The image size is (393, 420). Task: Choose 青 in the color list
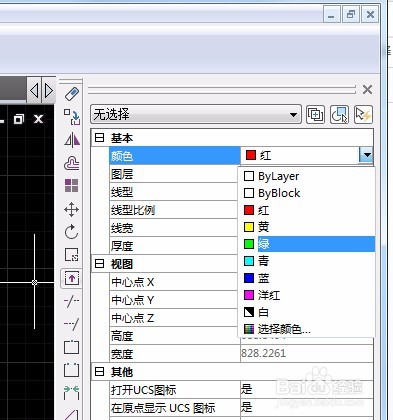(x=306, y=261)
